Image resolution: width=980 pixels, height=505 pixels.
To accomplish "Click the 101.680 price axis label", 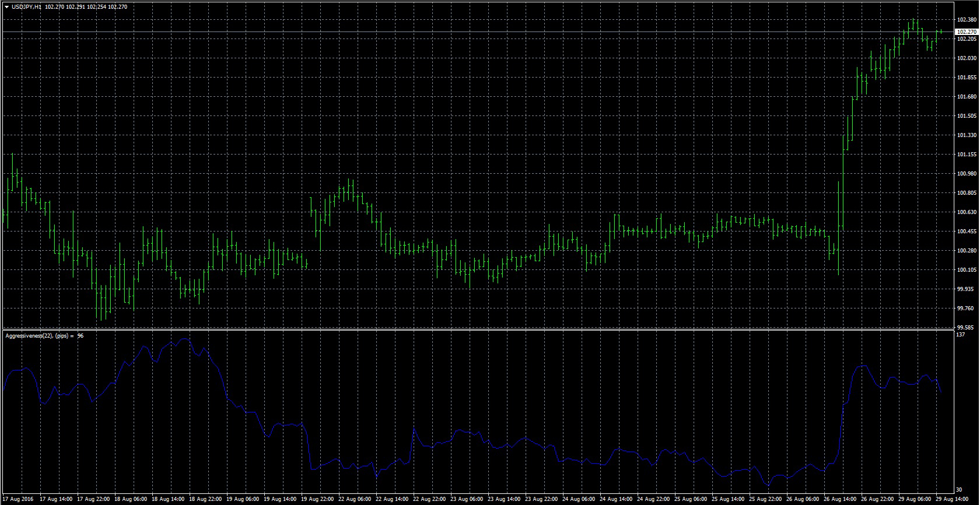I will coord(967,97).
